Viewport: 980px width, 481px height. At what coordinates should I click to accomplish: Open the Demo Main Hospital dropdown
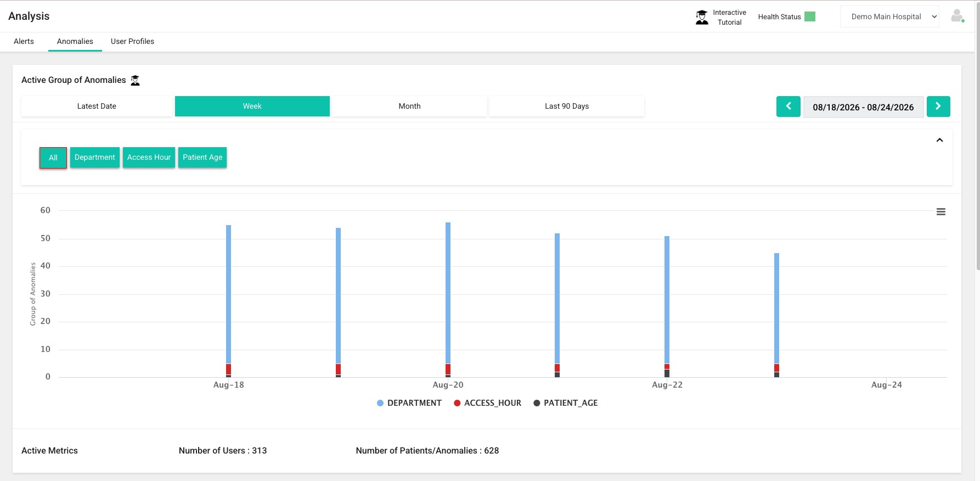pos(889,16)
